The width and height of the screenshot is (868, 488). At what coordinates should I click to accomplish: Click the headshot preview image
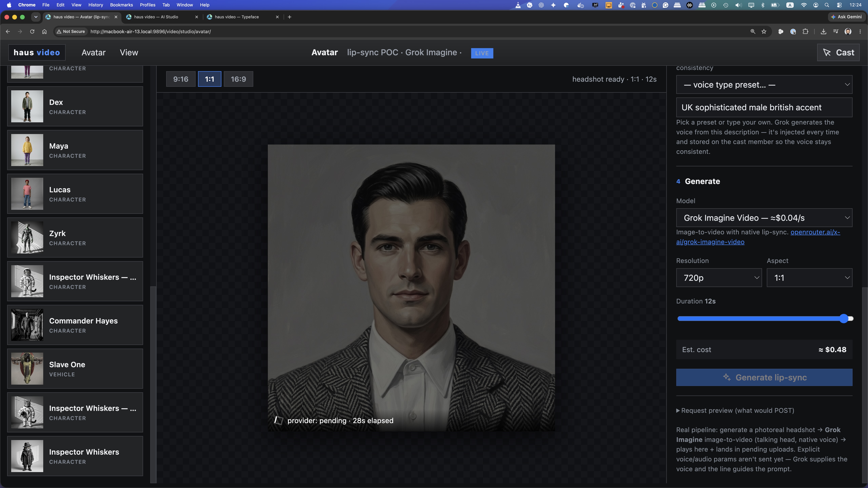tap(411, 288)
